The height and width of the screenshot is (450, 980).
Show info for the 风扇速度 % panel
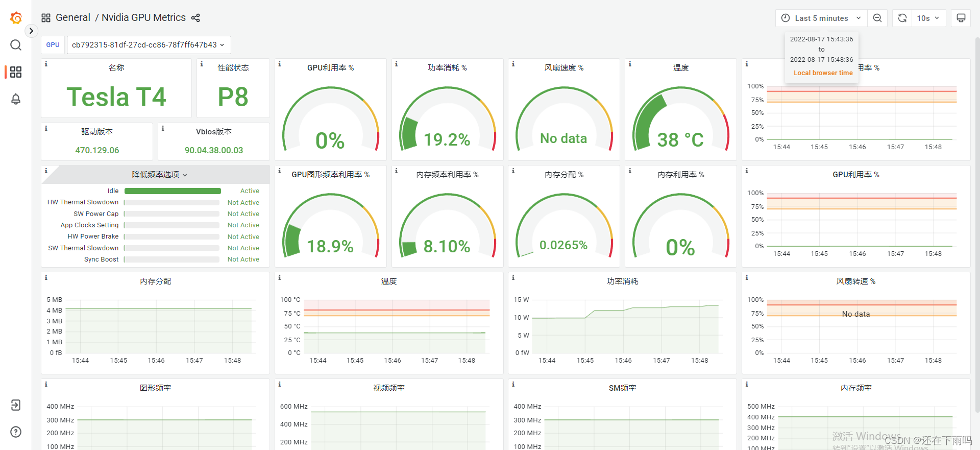tap(513, 64)
